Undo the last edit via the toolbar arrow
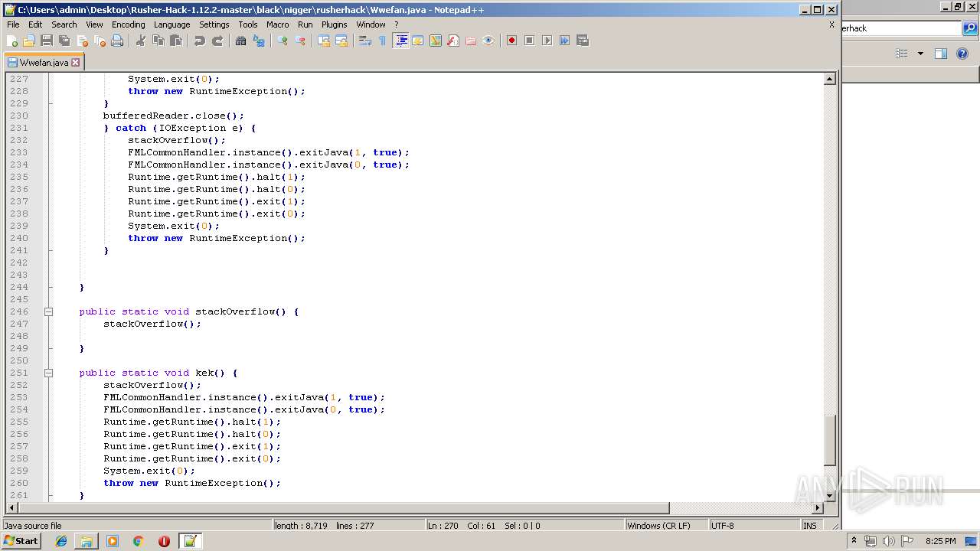The height and width of the screenshot is (551, 980). pos(200,41)
